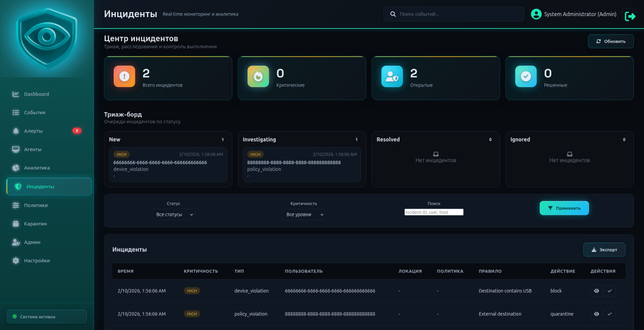Image resolution: width=644 pixels, height=330 pixels.
Task: Click the Критичность column header
Action: [201, 271]
